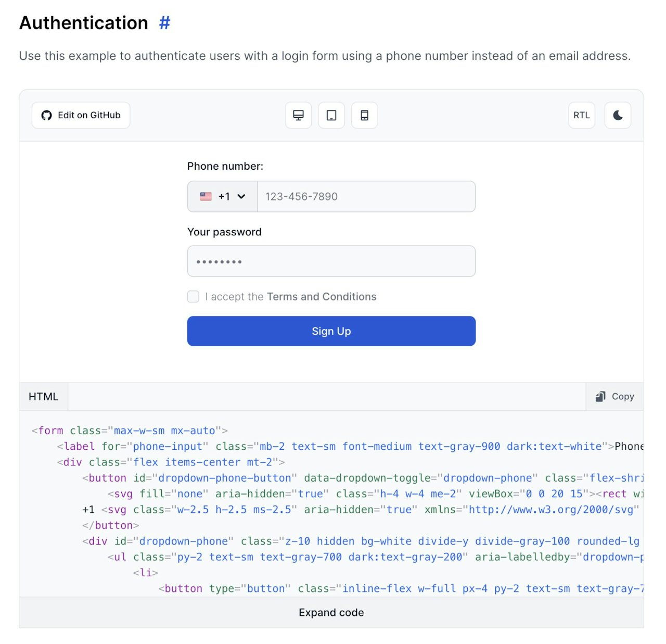The height and width of the screenshot is (644, 666).
Task: Click the Authentication heading text
Action: pyautogui.click(x=84, y=23)
